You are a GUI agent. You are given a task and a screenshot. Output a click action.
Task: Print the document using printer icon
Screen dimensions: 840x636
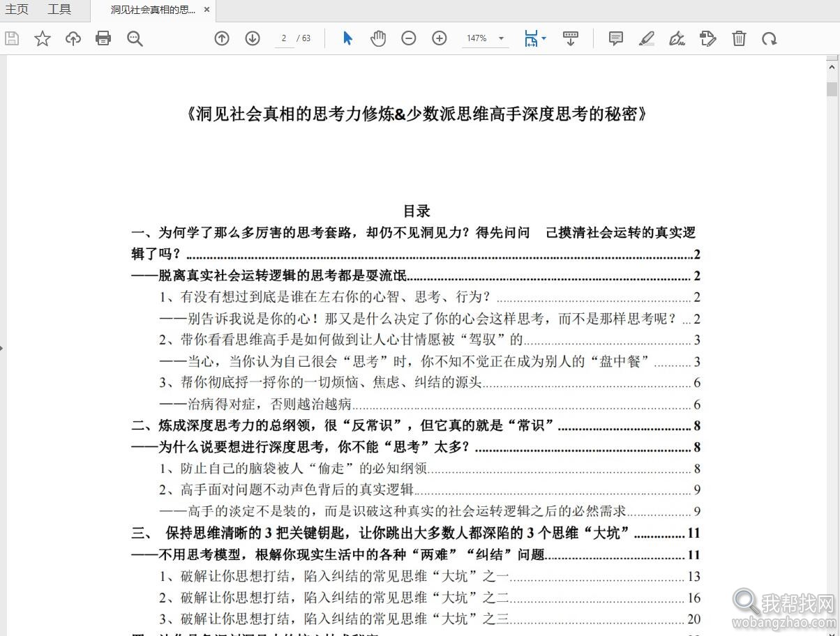(103, 38)
